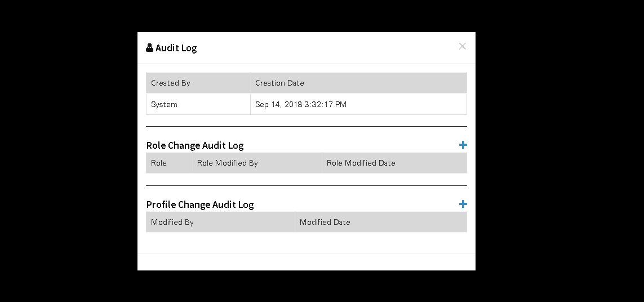644x302 pixels.
Task: Expand the Profile Change Audit Log plus icon
Action: pos(463,204)
